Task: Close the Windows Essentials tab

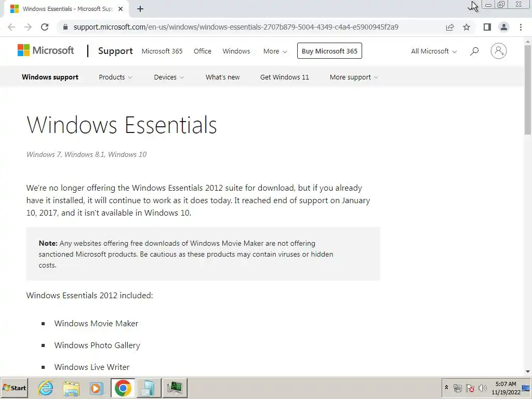Action: tap(121, 9)
